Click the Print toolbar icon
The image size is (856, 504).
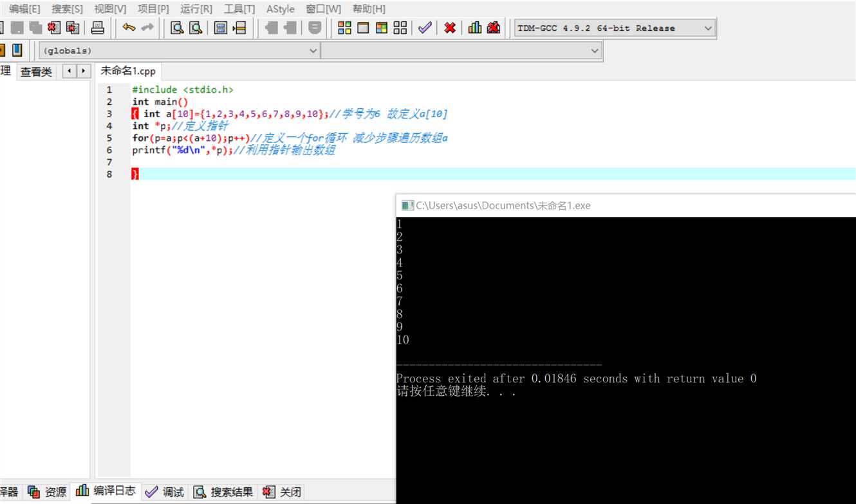97,28
